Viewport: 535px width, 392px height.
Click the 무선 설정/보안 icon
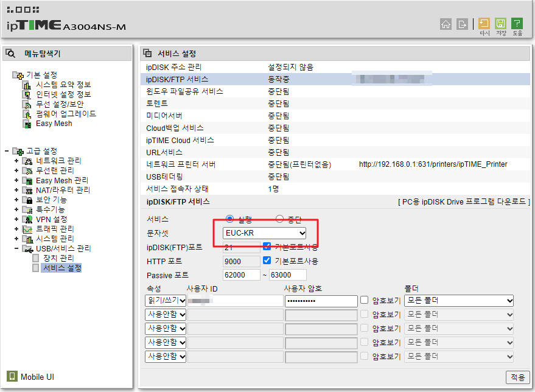pyautogui.click(x=27, y=105)
